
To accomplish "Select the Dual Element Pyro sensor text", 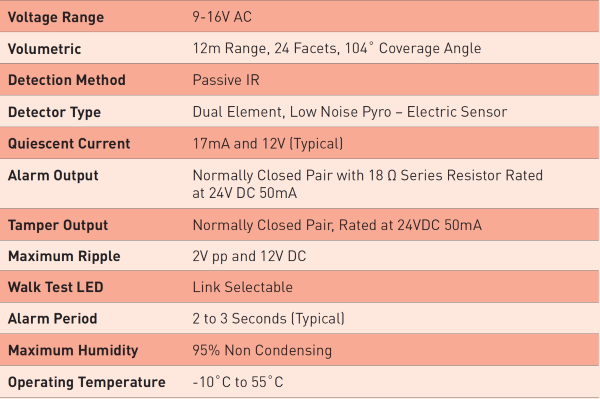I will click(x=350, y=112).
